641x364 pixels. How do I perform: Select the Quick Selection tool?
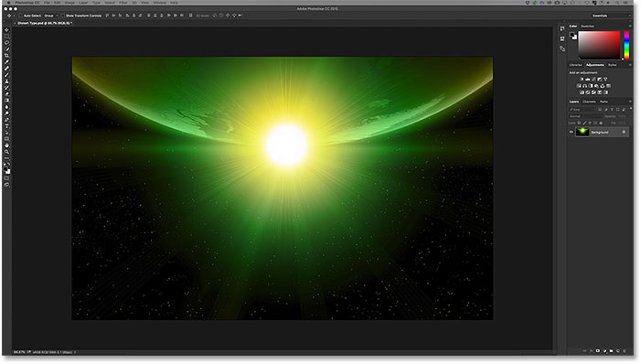pyautogui.click(x=7, y=48)
